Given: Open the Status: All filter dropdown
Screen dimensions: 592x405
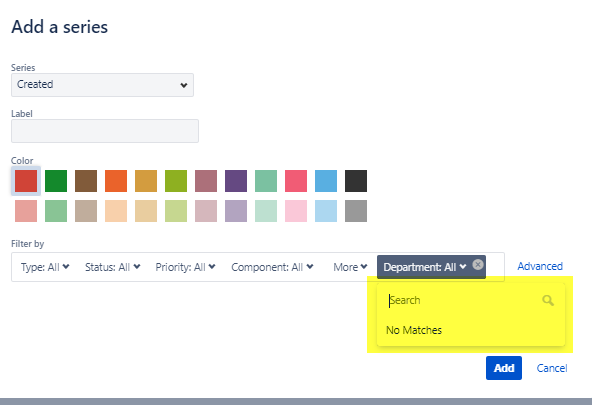Looking at the screenshot, I should coord(113,267).
